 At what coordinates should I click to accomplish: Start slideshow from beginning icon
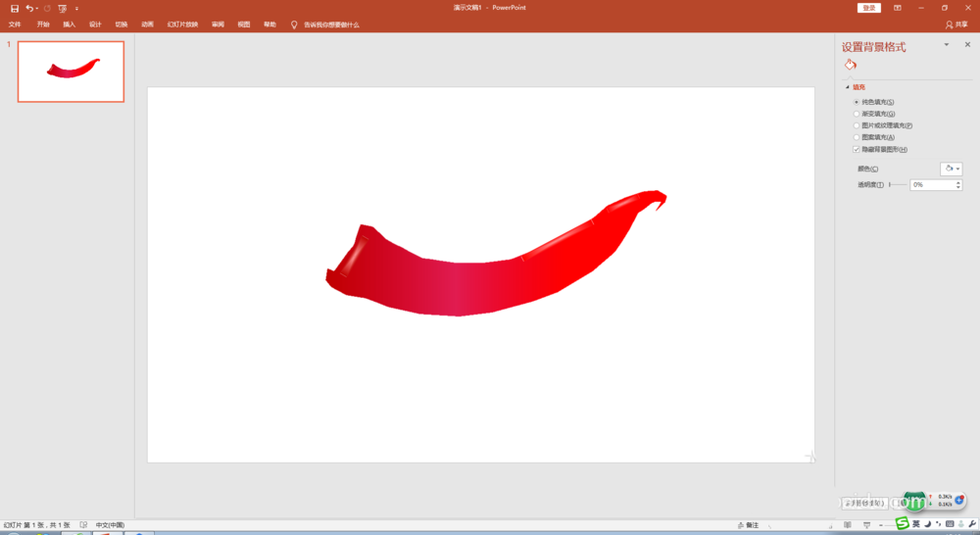pyautogui.click(x=63, y=8)
